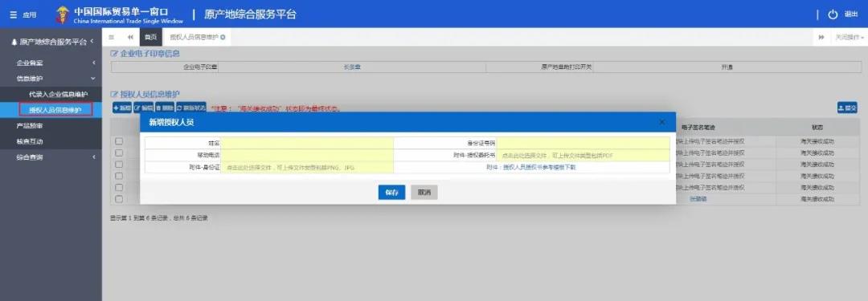Open the 应用 hamburger menu
The height and width of the screenshot is (301, 868).
tap(23, 15)
